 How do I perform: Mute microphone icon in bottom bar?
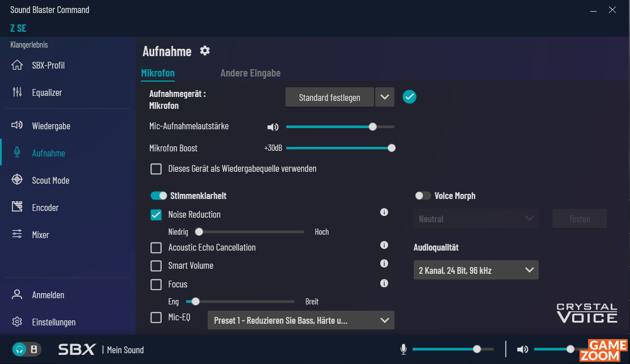pos(404,350)
